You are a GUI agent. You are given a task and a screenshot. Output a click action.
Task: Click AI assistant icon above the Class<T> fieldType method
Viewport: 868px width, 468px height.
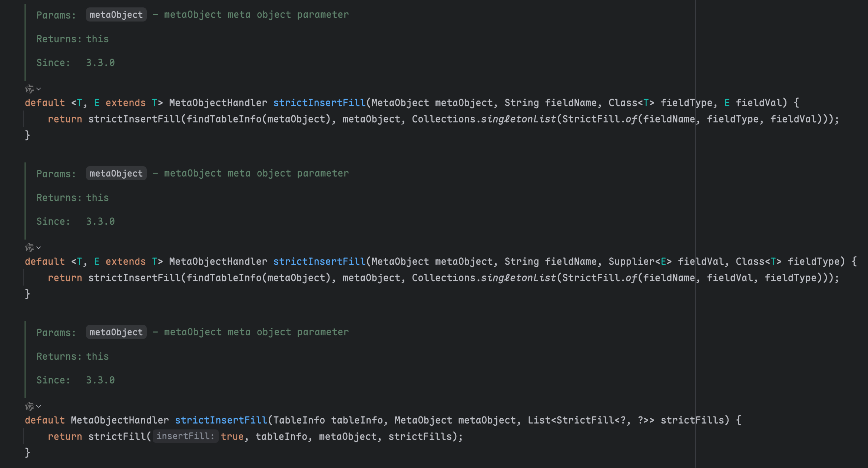coord(29,89)
